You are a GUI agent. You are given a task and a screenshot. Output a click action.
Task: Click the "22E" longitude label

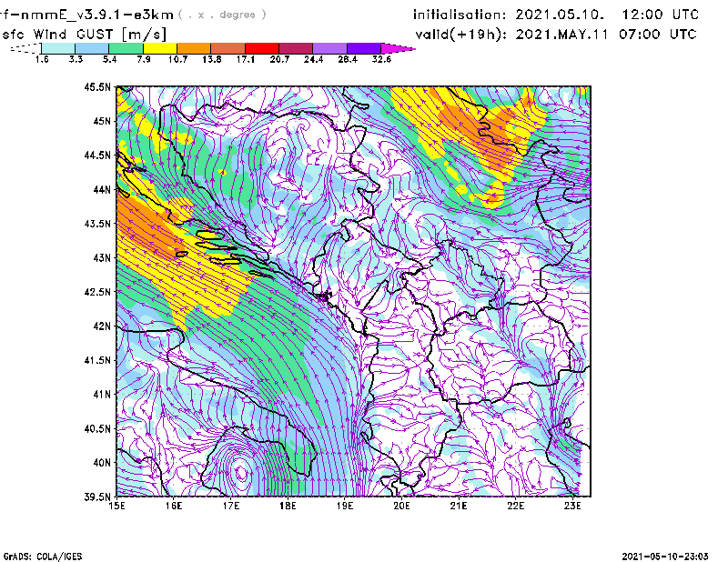pos(515,506)
